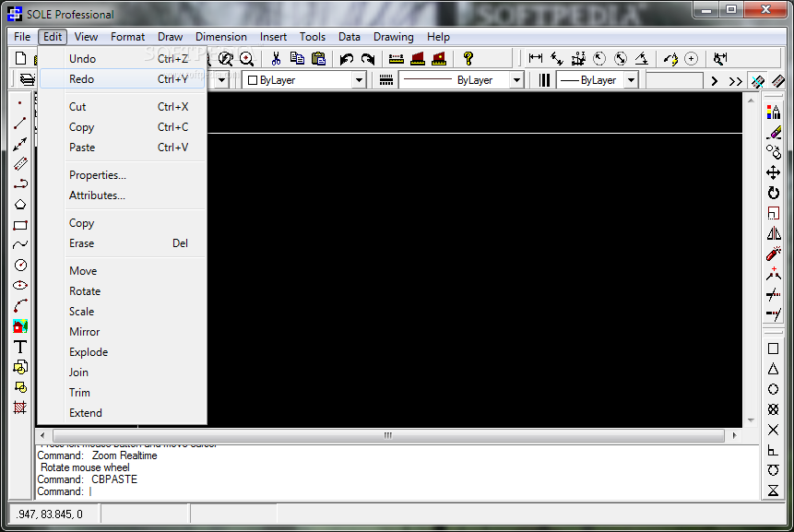Viewport: 794px width, 532px height.
Task: Toggle the Intersection X snap
Action: [x=773, y=430]
